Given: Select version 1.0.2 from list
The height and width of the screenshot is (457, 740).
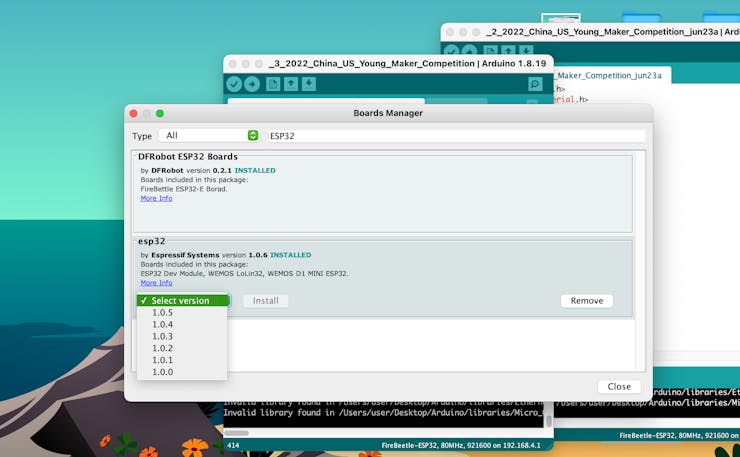Looking at the screenshot, I should pos(182,348).
